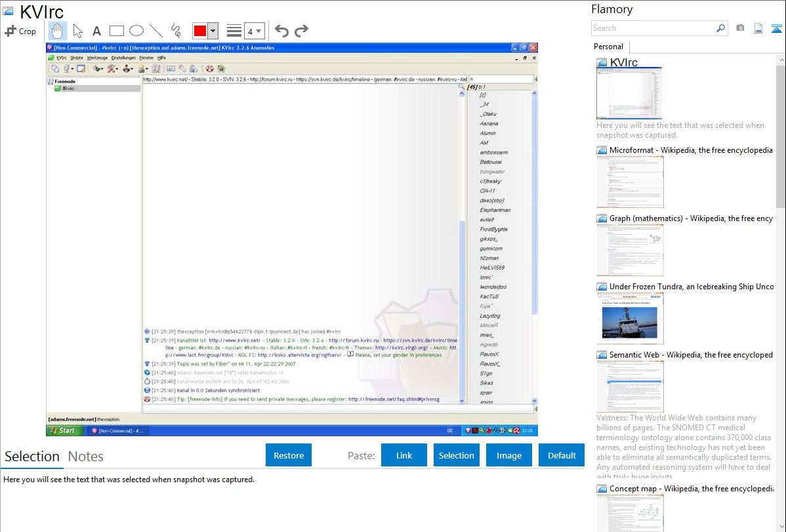The height and width of the screenshot is (532, 786).
Task: Redo the last annotation
Action: tap(301, 31)
